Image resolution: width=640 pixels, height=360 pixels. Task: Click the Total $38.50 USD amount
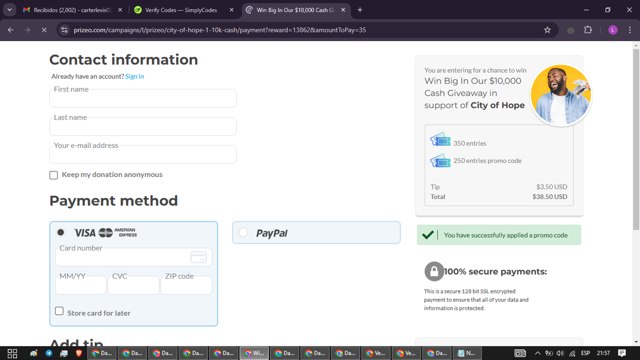550,197
